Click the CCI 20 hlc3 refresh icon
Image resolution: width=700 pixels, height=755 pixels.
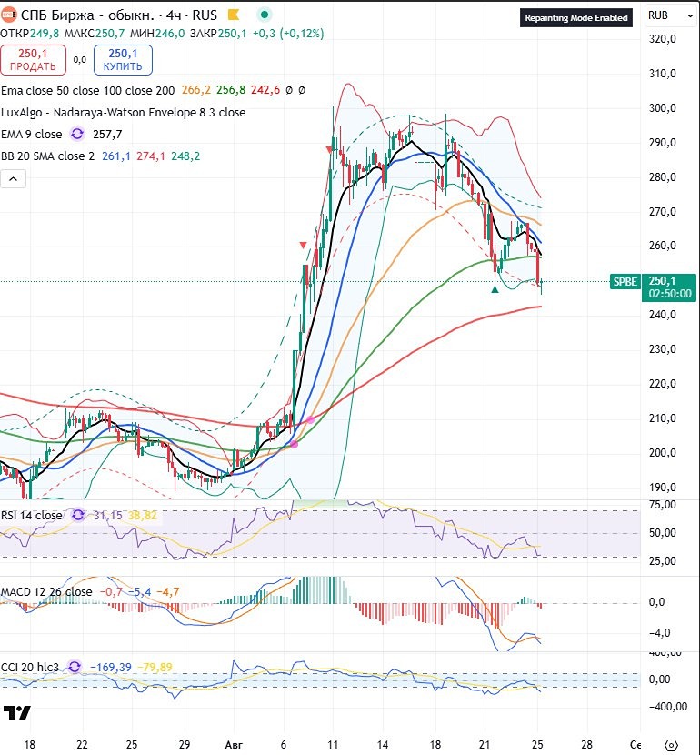[74, 667]
